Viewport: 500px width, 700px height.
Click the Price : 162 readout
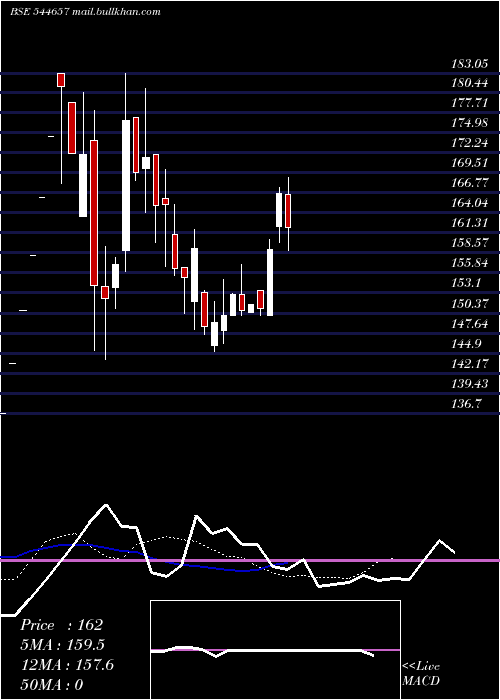[62, 625]
